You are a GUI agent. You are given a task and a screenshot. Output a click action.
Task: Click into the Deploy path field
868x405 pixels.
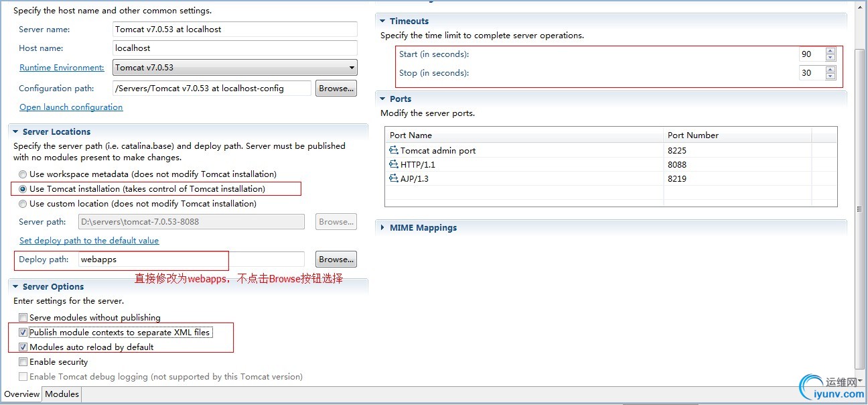coord(192,259)
